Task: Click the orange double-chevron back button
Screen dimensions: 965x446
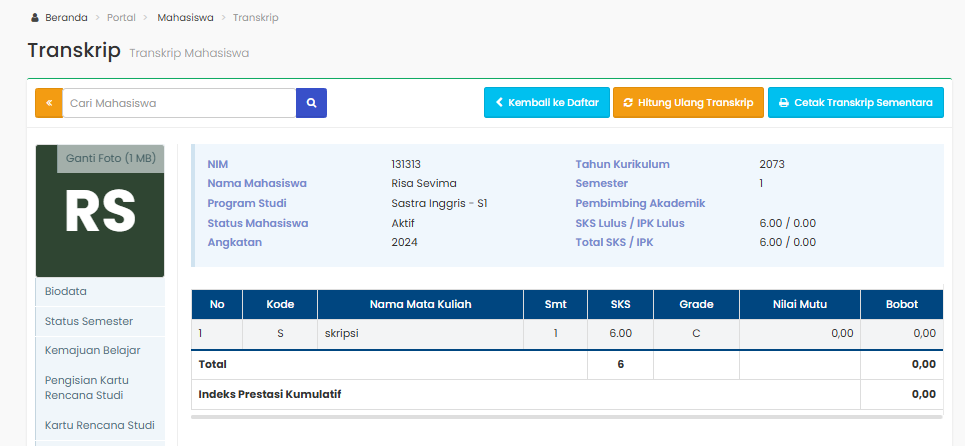Action: [49, 103]
